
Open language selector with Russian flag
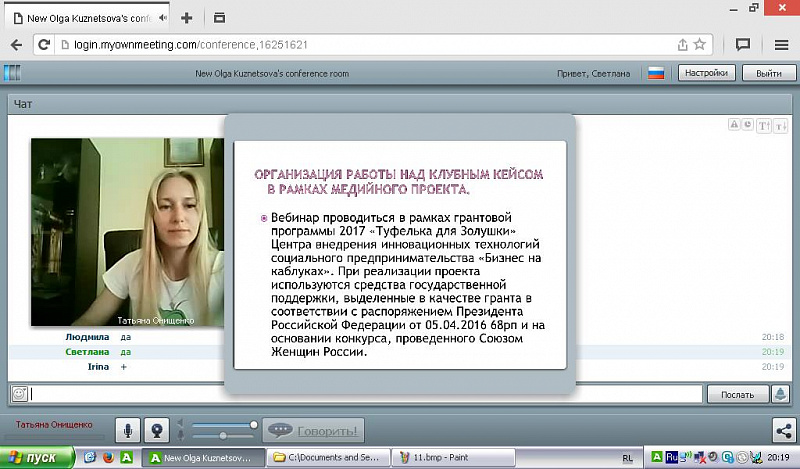pos(656,73)
